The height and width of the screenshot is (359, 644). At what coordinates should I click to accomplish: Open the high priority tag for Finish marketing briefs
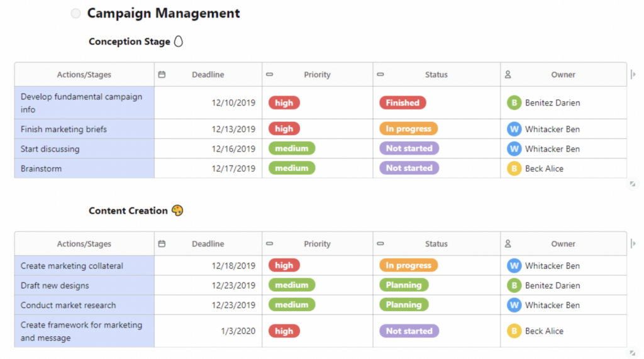tap(284, 129)
